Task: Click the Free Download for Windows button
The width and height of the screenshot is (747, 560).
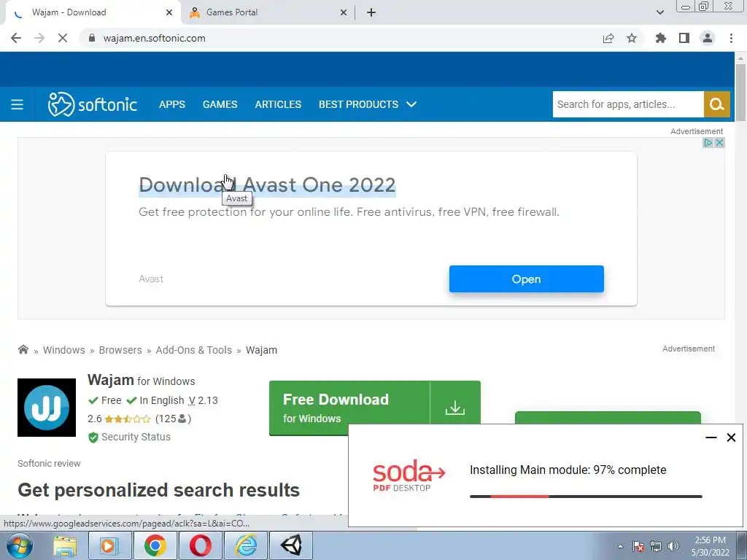Action: pyautogui.click(x=349, y=408)
